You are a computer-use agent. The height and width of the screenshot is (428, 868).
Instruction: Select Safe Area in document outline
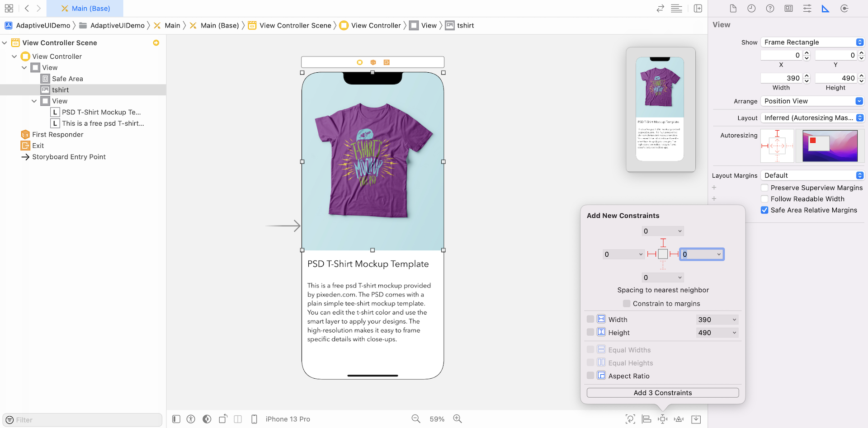pyautogui.click(x=67, y=79)
